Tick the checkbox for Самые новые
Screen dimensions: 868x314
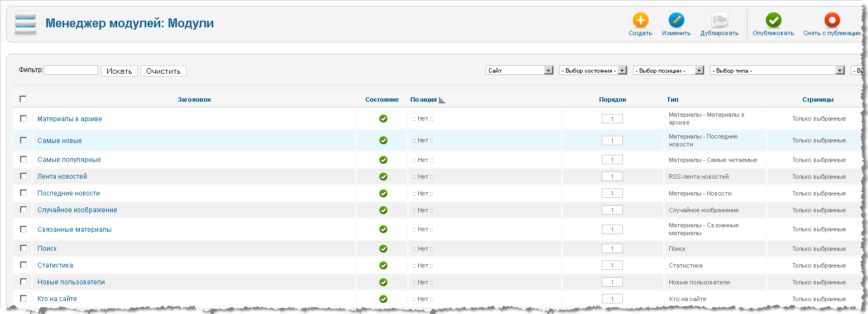(23, 140)
